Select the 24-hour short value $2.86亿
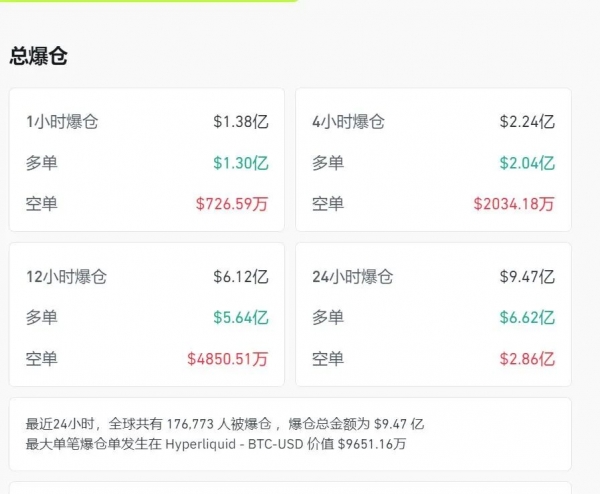This screenshot has width=600, height=494. (527, 358)
